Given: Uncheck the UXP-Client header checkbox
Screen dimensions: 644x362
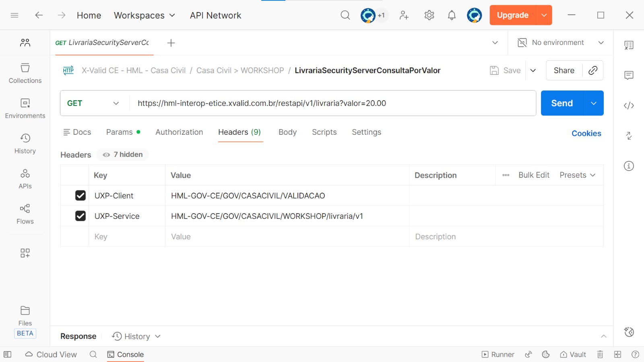Looking at the screenshot, I should pyautogui.click(x=80, y=195).
